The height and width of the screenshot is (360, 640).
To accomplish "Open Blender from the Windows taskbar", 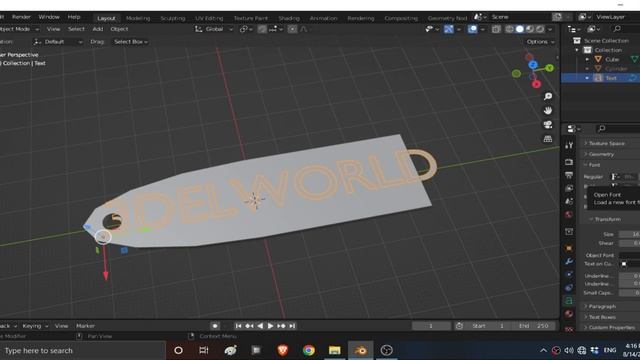I will point(360,350).
